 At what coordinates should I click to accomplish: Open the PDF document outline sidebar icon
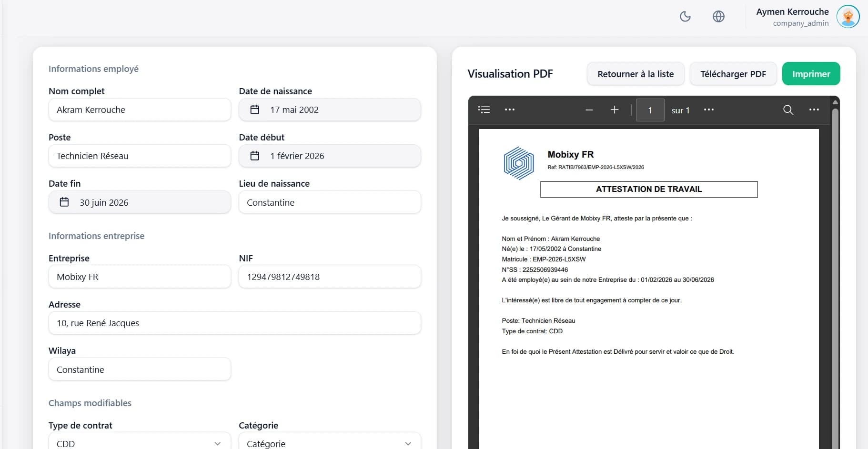pos(484,110)
